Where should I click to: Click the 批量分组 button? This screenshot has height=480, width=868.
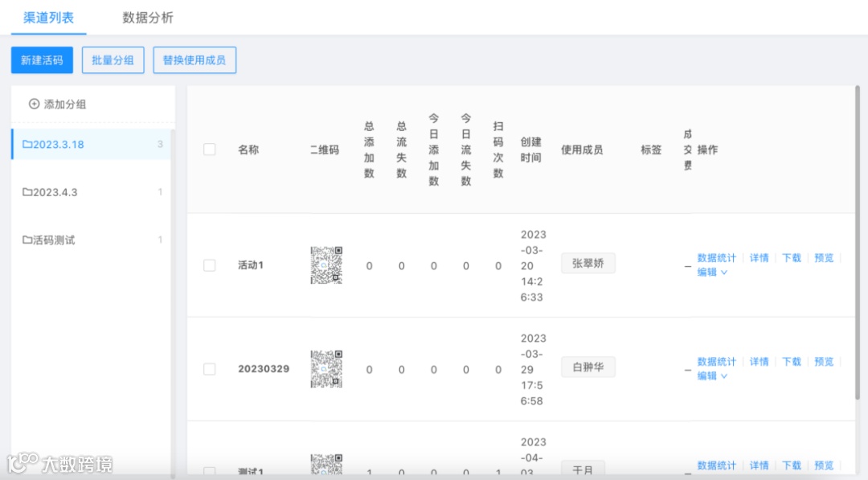pyautogui.click(x=113, y=59)
